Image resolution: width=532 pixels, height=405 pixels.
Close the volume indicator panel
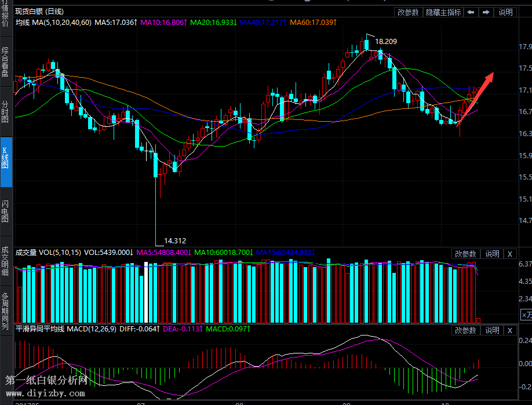509,254
